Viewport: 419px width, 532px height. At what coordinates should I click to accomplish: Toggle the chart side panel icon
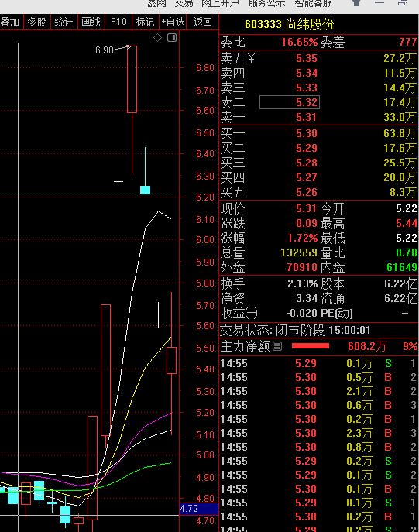[x=172, y=38]
